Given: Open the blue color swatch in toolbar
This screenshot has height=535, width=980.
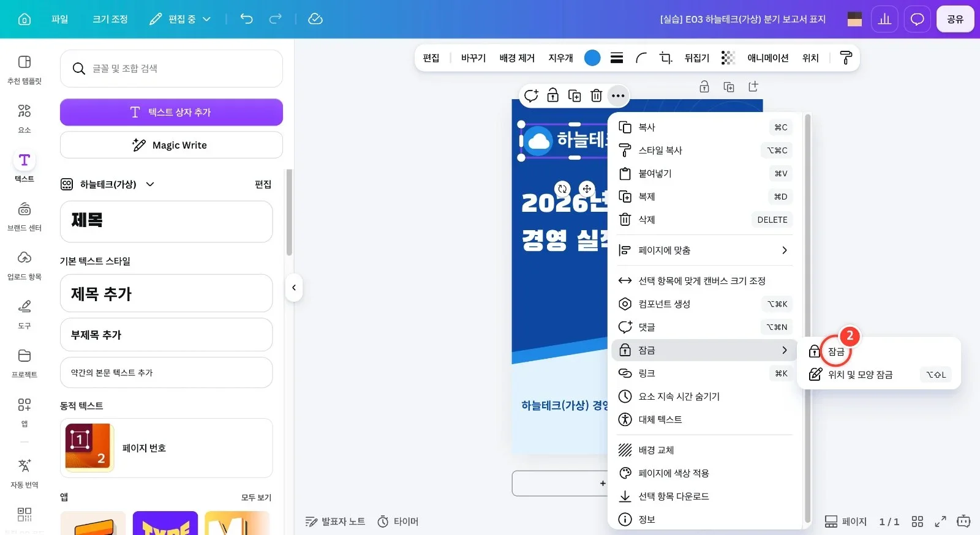Looking at the screenshot, I should click(x=592, y=58).
